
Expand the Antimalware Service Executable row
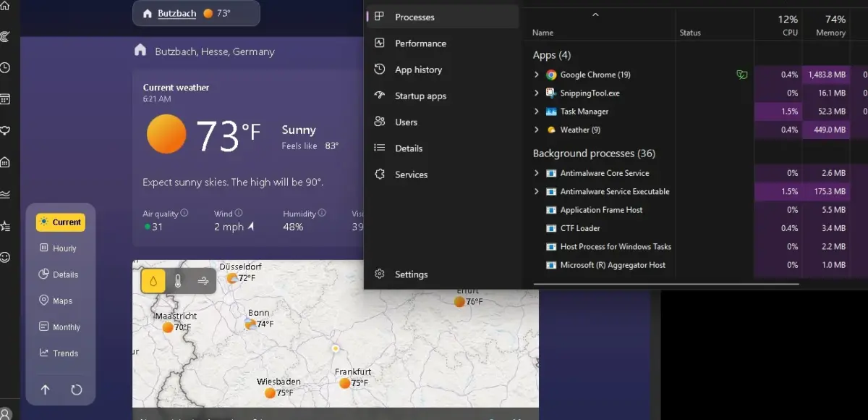pos(536,191)
